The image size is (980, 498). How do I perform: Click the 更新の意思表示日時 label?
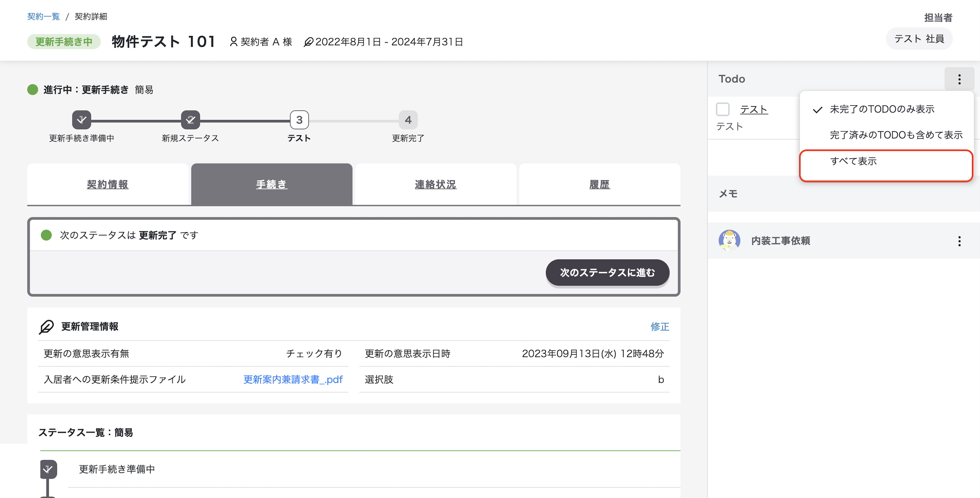click(x=407, y=353)
